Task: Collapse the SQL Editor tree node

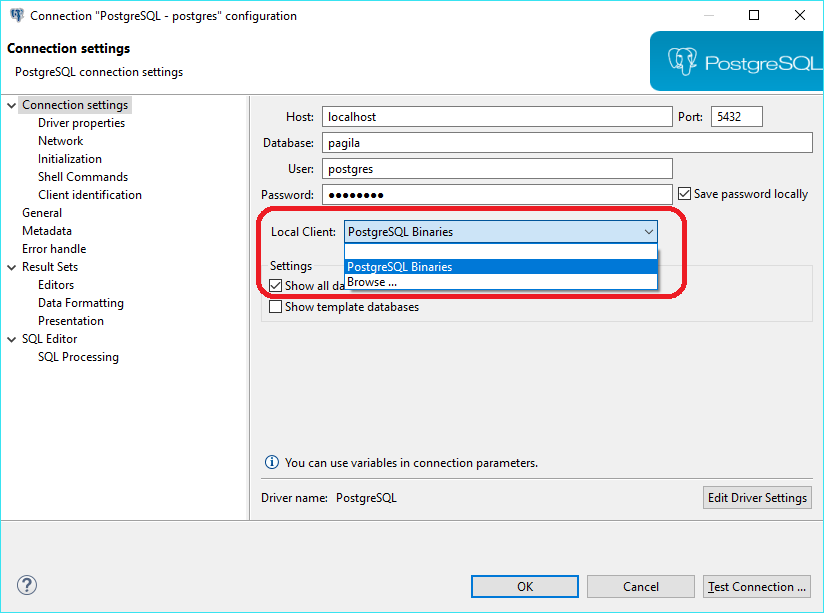Action: 12,339
